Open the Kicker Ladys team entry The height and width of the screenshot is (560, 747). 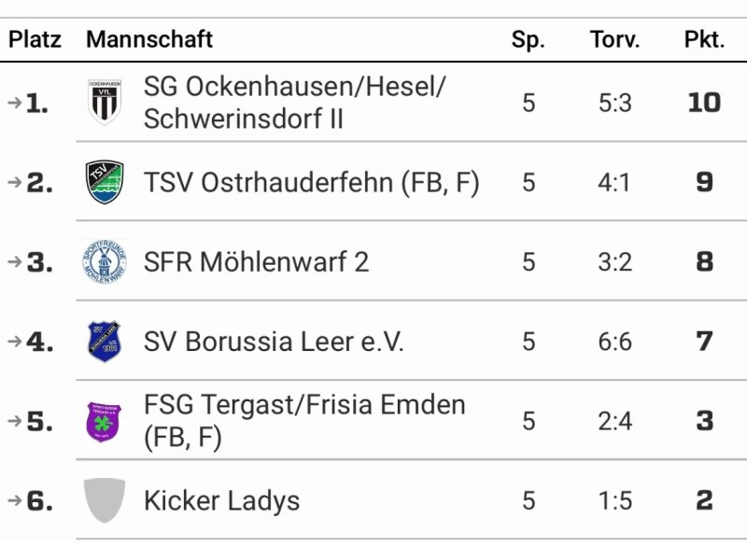tap(222, 501)
